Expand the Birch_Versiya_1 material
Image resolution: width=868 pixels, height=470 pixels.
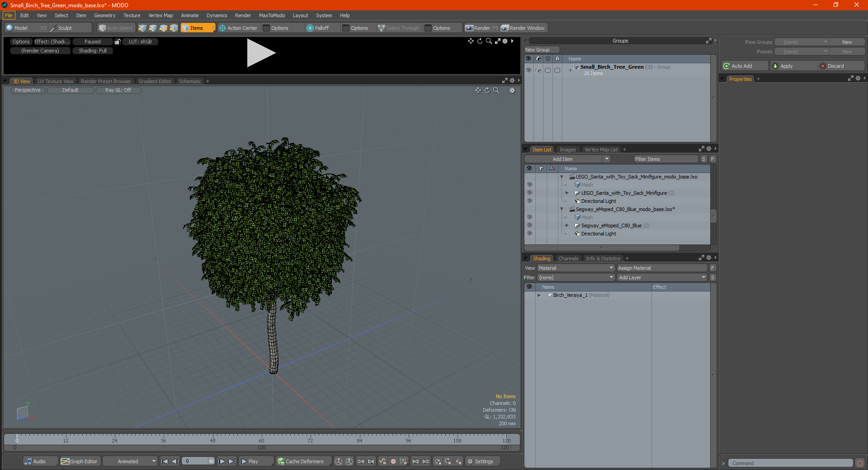pos(539,295)
